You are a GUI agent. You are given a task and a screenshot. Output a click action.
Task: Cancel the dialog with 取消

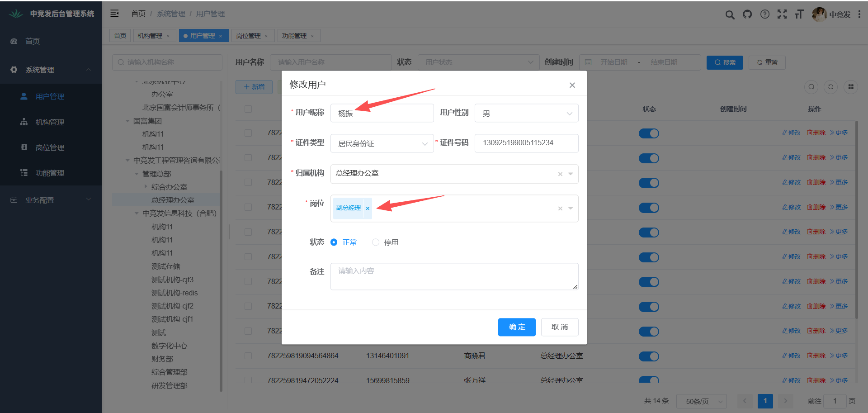coord(560,327)
